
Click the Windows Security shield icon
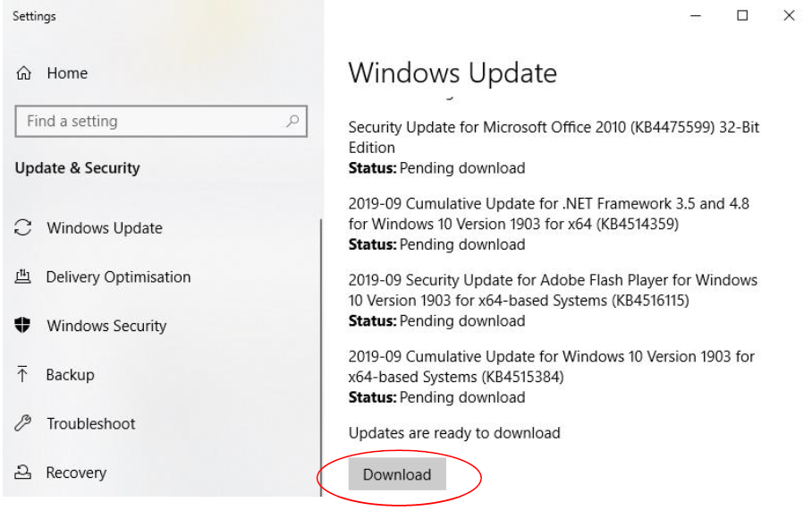tap(22, 325)
